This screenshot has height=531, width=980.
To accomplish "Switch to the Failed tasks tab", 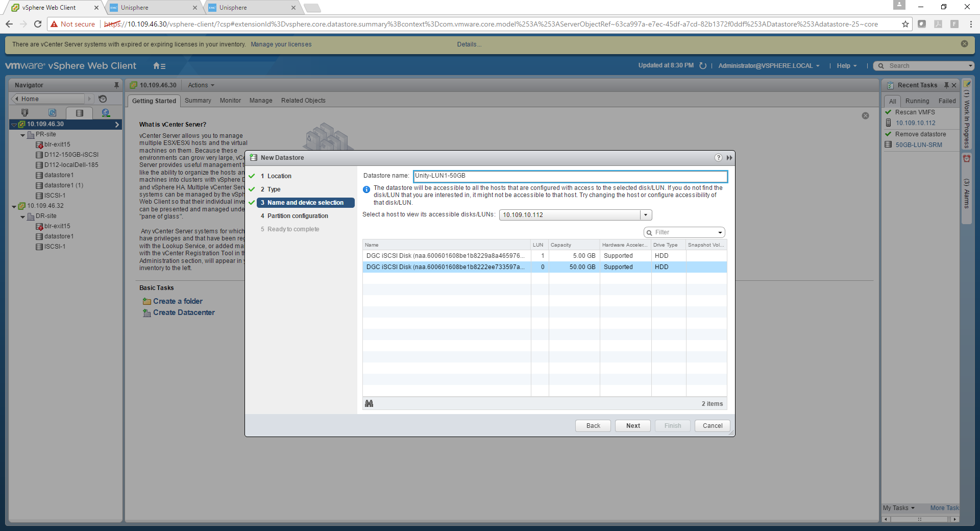I will tap(947, 101).
